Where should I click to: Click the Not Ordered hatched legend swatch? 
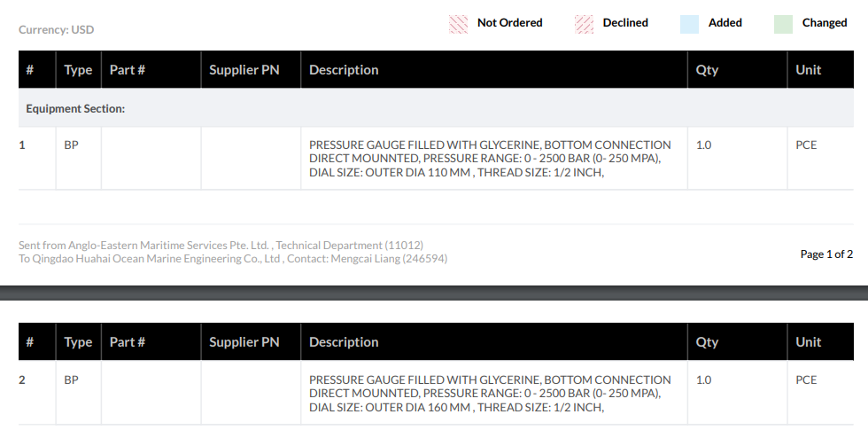(458, 24)
